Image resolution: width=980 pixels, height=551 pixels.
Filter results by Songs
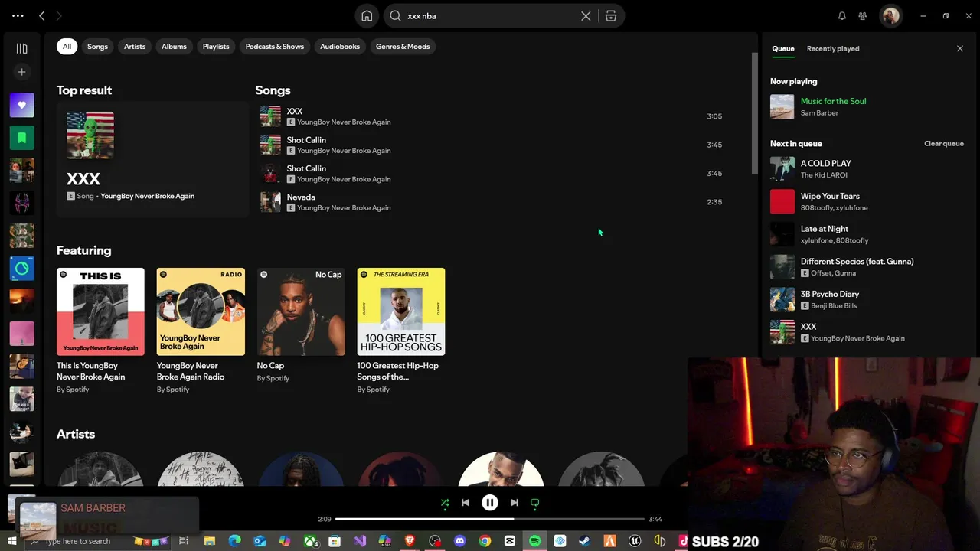(97, 47)
